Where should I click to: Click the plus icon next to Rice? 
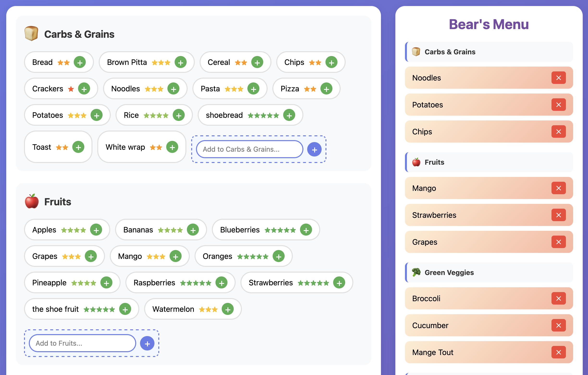[x=179, y=115]
